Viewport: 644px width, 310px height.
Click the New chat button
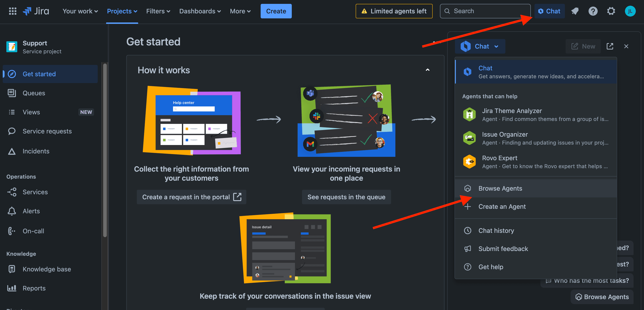[583, 46]
